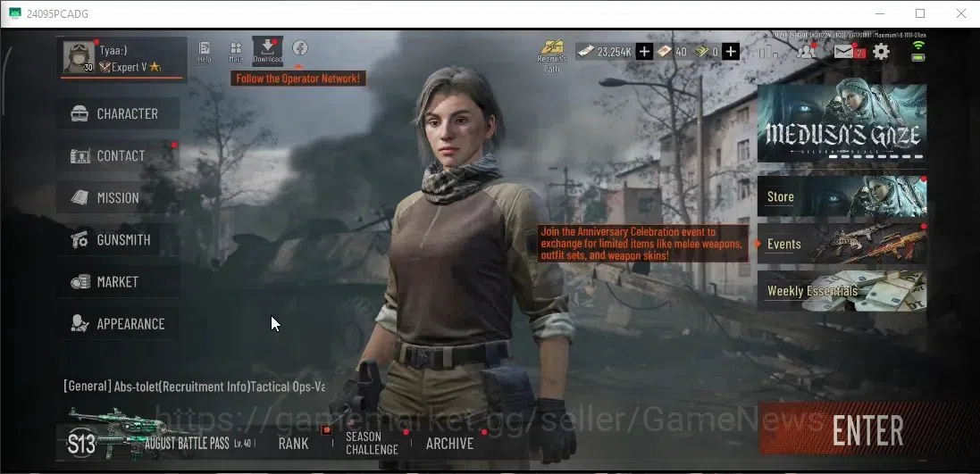The width and height of the screenshot is (980, 474).
Task: Open the CHARACTER menu
Action: click(x=119, y=113)
